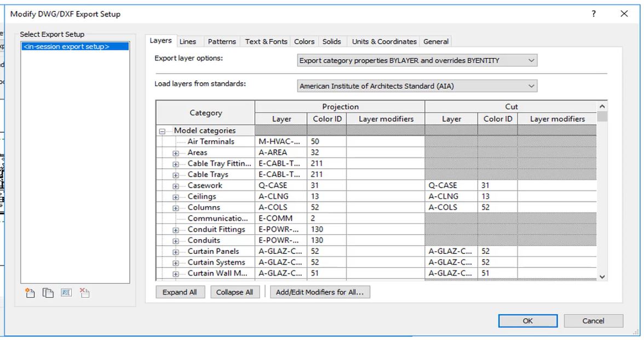This screenshot has width=644, height=340.
Task: Open the Text & Fonts tab
Action: (266, 42)
